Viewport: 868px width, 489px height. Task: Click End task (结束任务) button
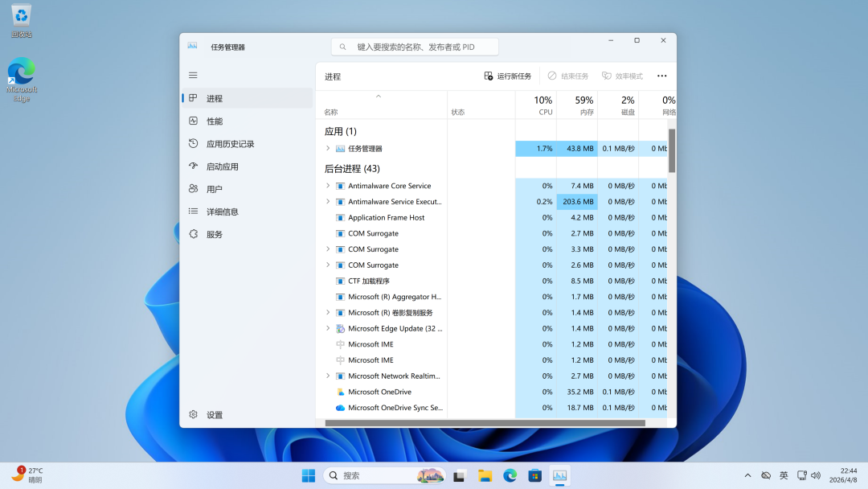[x=568, y=76]
